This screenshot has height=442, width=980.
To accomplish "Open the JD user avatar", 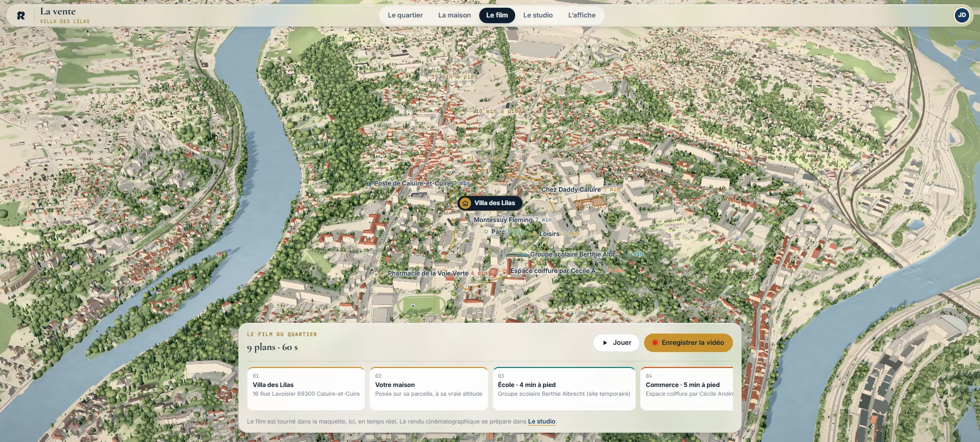I will pos(962,15).
